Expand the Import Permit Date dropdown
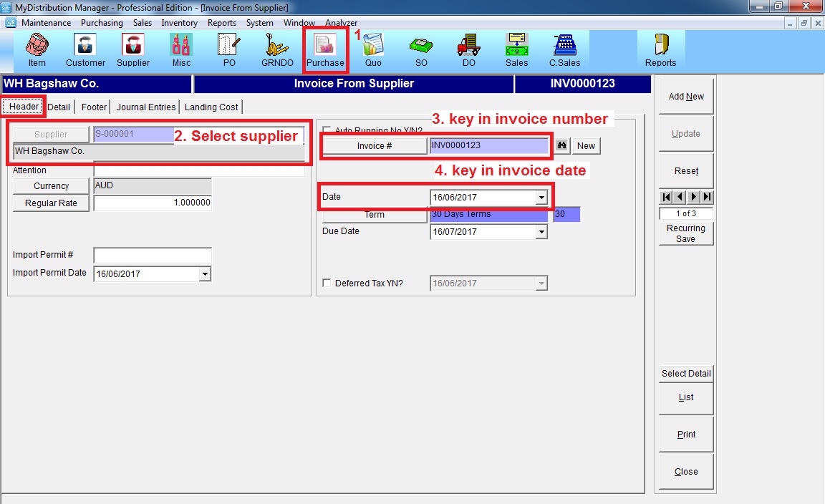Image resolution: width=825 pixels, height=504 pixels. pyautogui.click(x=205, y=273)
